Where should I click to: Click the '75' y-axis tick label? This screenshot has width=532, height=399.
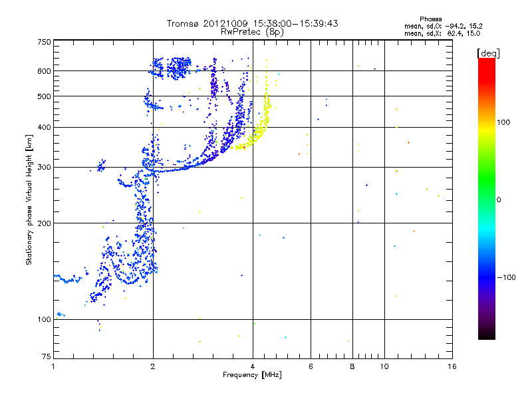(47, 356)
